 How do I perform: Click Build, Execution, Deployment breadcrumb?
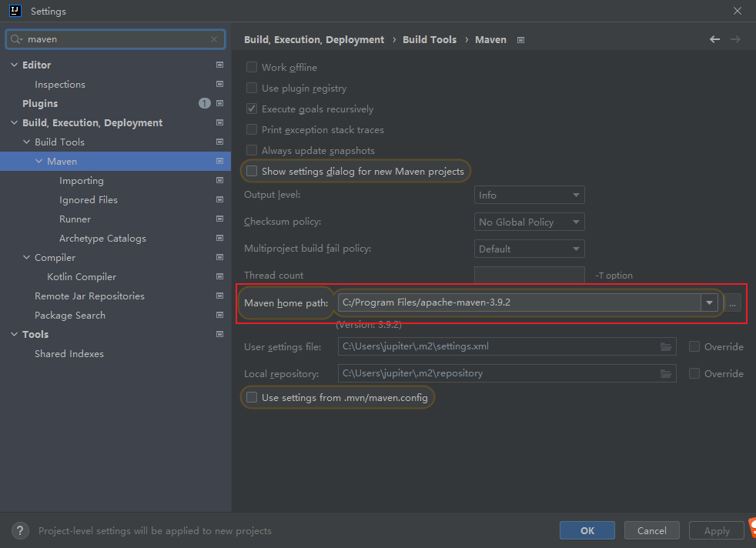(314, 39)
